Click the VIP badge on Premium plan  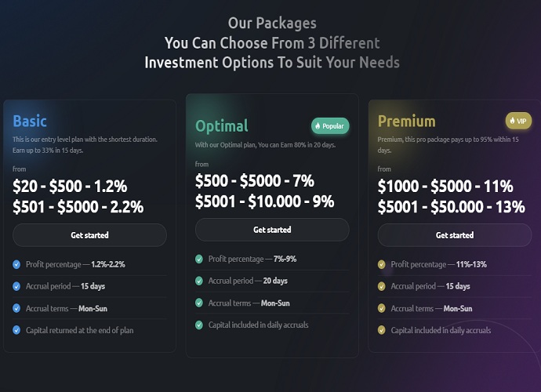click(x=518, y=121)
